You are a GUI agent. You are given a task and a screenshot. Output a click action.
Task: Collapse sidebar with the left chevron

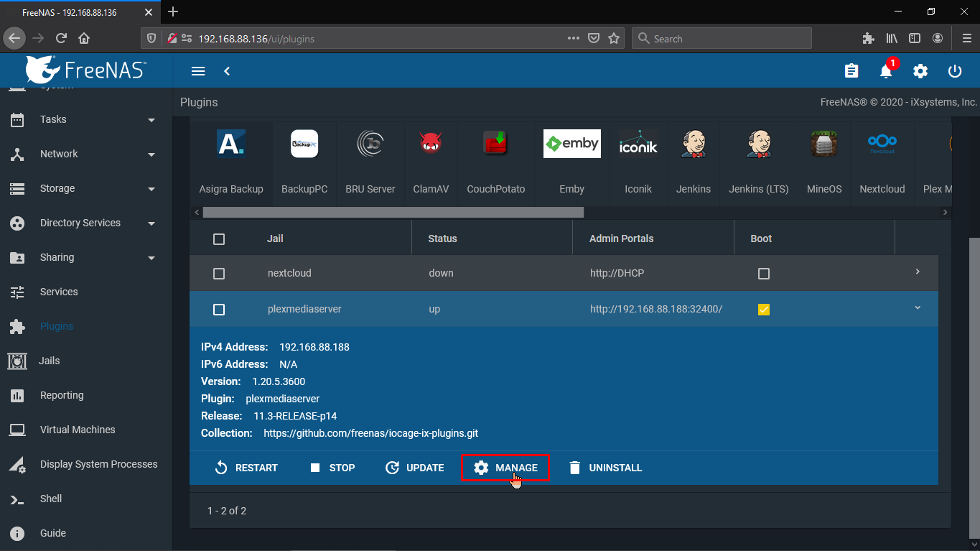227,71
